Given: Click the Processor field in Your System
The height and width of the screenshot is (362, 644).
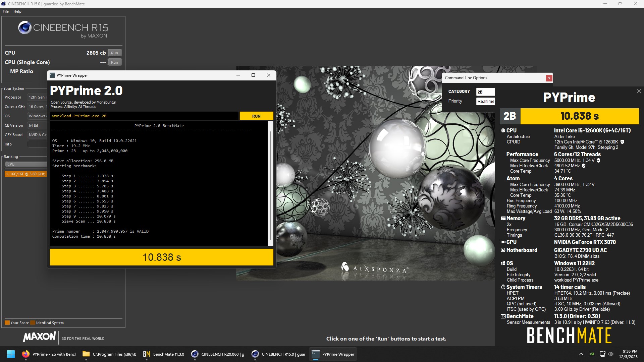Looking at the screenshot, I should (x=37, y=97).
